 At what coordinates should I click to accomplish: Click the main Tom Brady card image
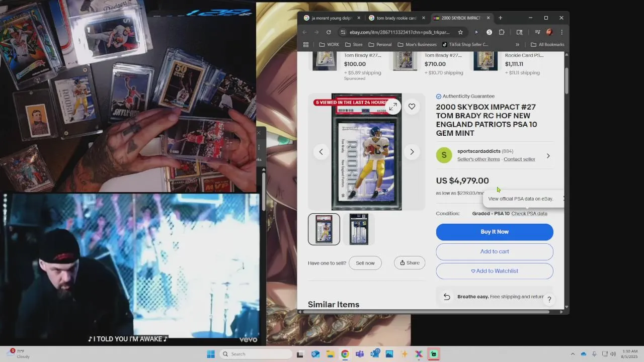367,152
